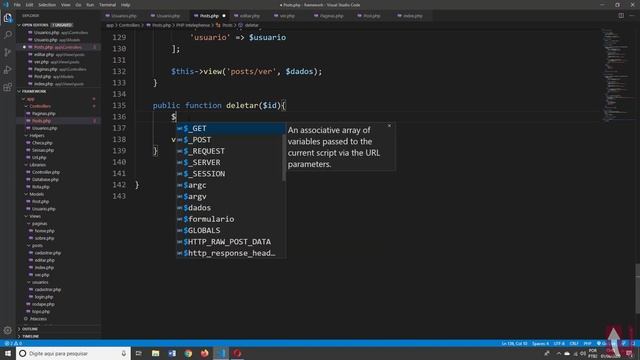Screen dimensions: 640x360
Task: Choose $argc from the suggestion list
Action: click(x=231, y=185)
